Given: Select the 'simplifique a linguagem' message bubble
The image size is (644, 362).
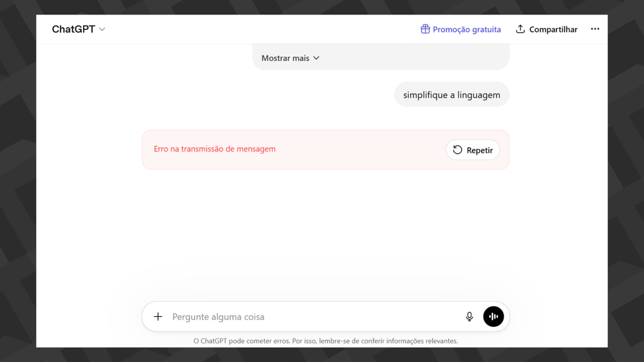Looking at the screenshot, I should tap(452, 95).
